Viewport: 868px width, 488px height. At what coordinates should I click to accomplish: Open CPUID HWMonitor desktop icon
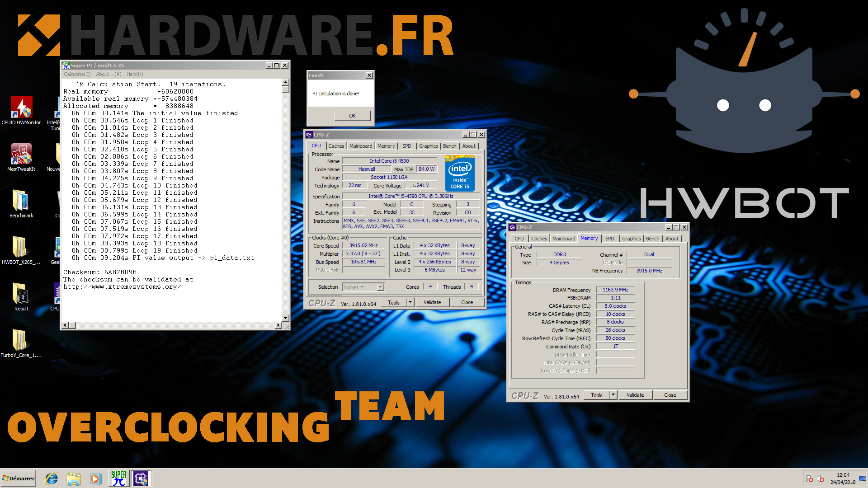coord(21,111)
